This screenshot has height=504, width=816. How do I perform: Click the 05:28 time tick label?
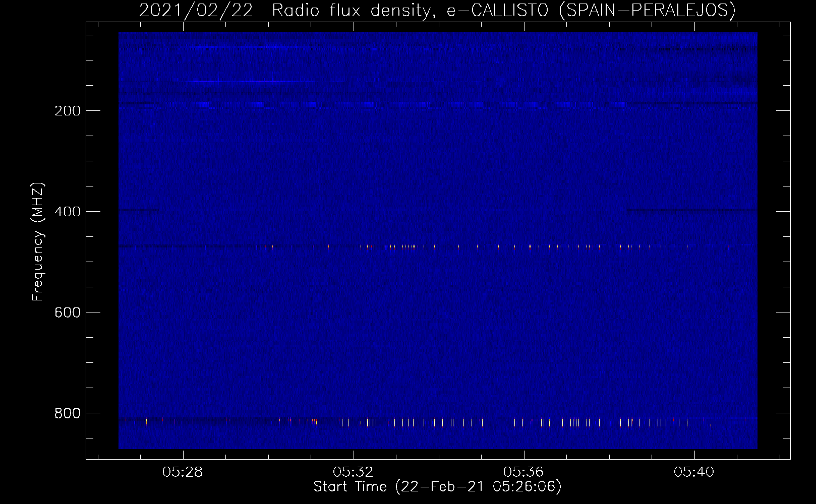(183, 472)
